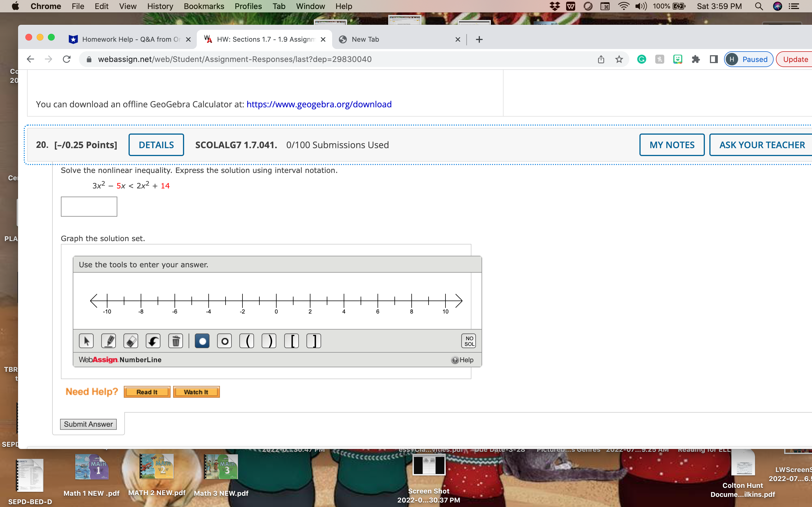The height and width of the screenshot is (507, 812).
Task: Click the Grammarly extension icon
Action: click(641, 59)
